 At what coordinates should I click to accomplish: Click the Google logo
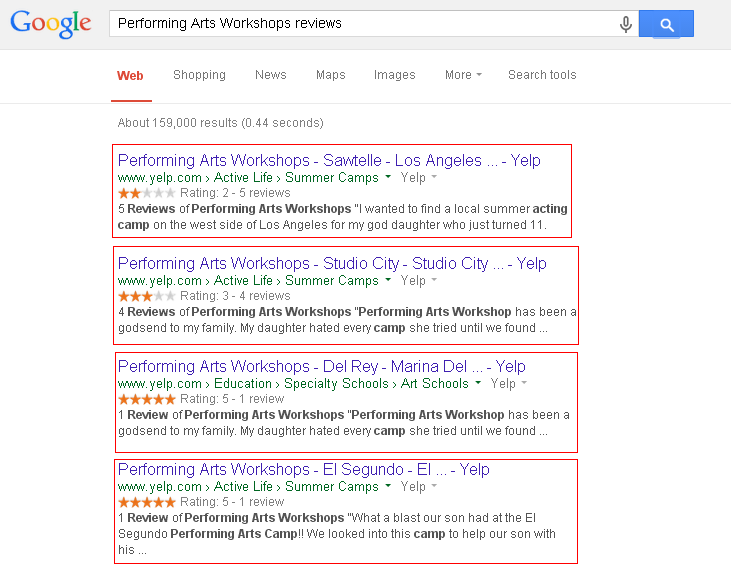coord(50,24)
